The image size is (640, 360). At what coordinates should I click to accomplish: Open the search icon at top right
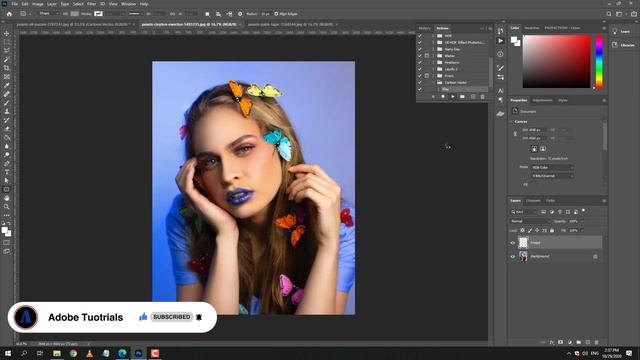pyautogui.click(x=609, y=14)
